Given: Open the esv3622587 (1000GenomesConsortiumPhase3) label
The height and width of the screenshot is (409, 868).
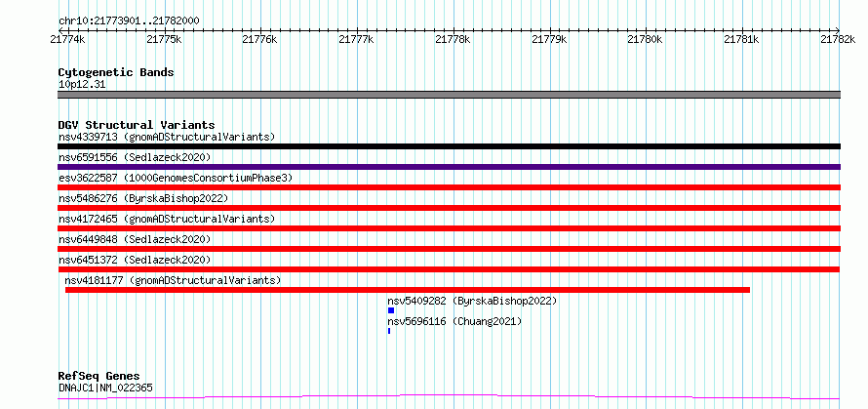Looking at the screenshot, I should tap(176, 178).
